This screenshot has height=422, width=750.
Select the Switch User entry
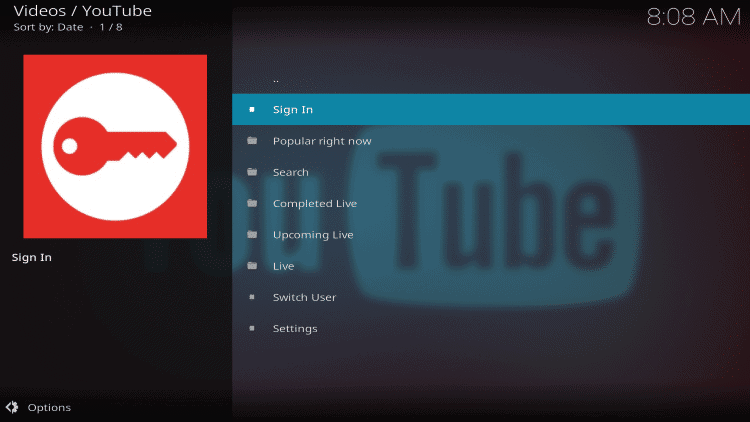[x=491, y=297]
